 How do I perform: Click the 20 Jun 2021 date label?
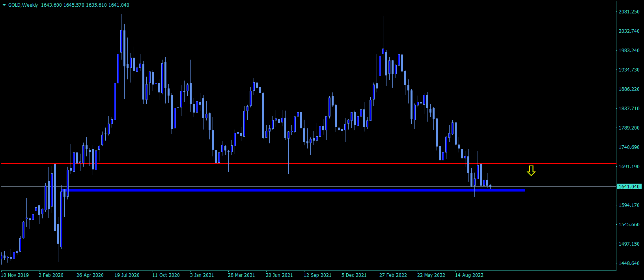point(279,275)
